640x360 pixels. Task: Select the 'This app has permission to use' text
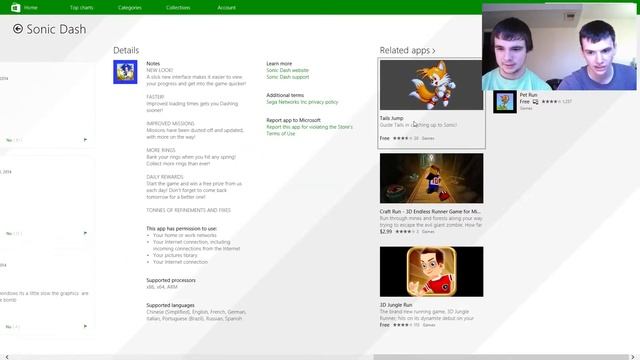point(182,229)
